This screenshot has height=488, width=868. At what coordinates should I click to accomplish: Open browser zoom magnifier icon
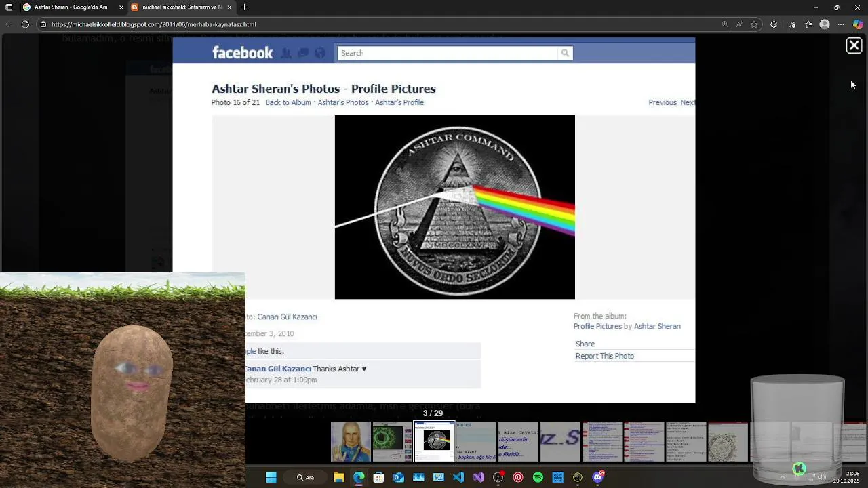[x=724, y=24]
